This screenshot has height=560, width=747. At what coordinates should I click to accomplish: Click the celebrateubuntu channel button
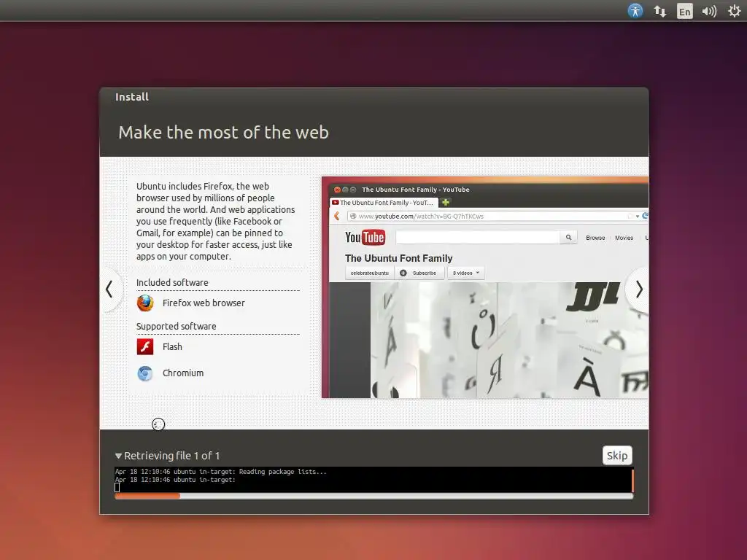point(370,273)
